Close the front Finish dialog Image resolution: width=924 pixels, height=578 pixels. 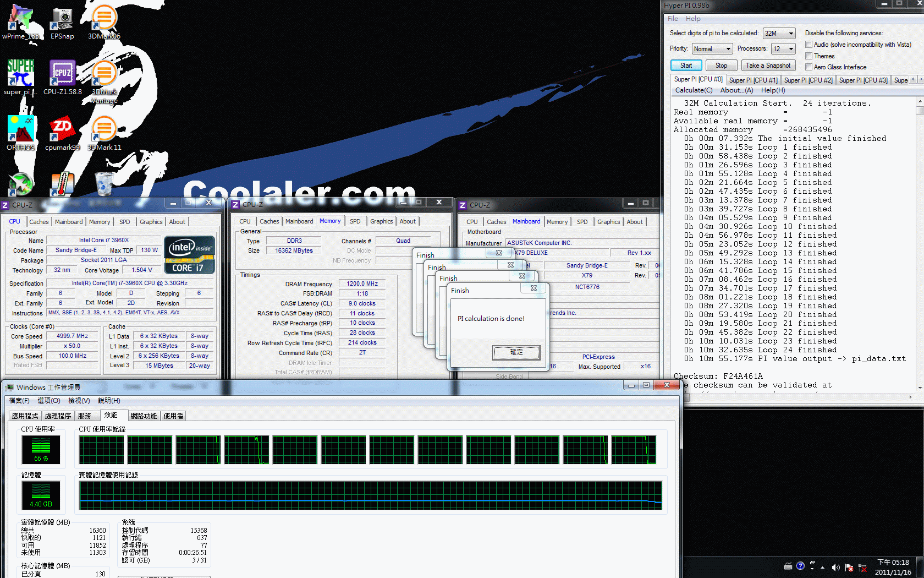(533, 288)
